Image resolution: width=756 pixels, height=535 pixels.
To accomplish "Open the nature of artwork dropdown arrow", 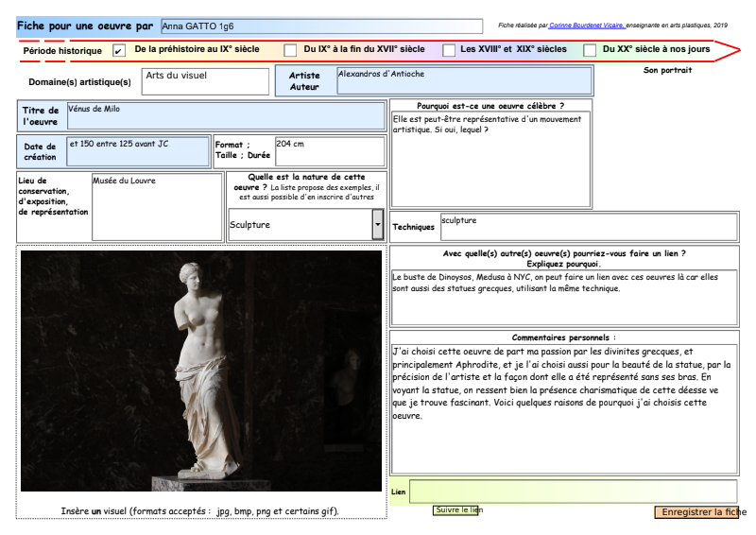I will point(378,224).
